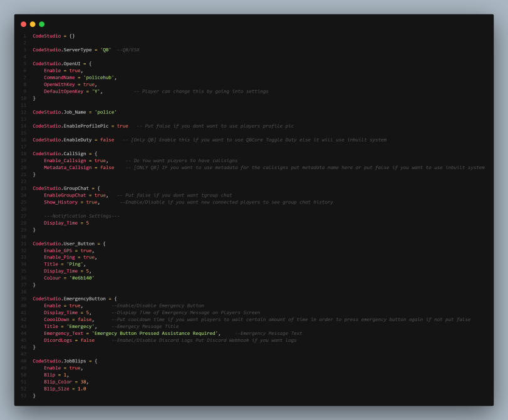Click line number 39 in the gutter

click(24, 299)
